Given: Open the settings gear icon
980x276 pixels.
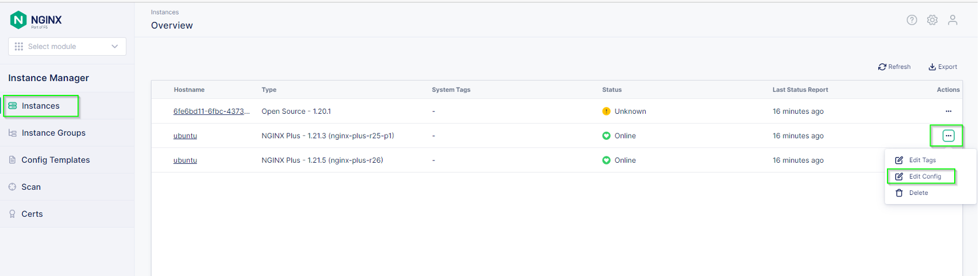Looking at the screenshot, I should 932,20.
